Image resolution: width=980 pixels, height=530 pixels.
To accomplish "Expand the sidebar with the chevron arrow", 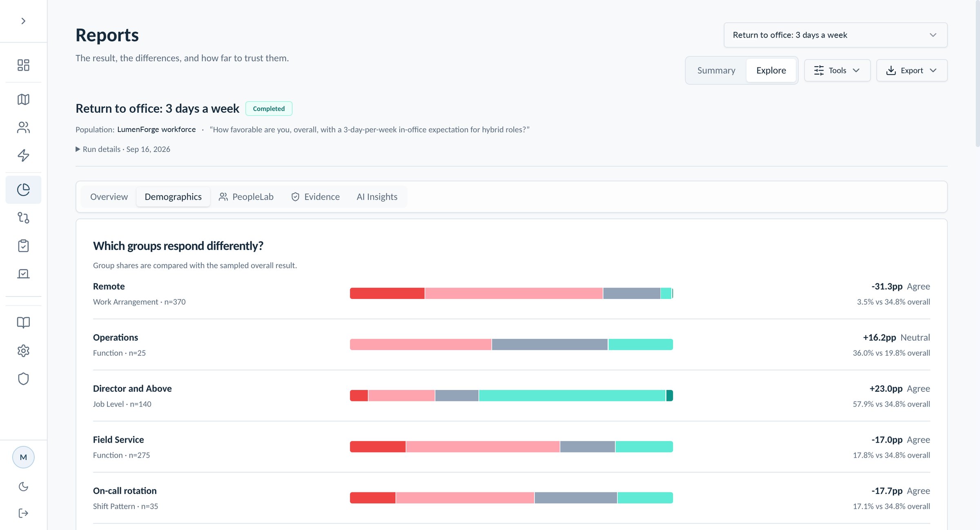I will [x=23, y=21].
